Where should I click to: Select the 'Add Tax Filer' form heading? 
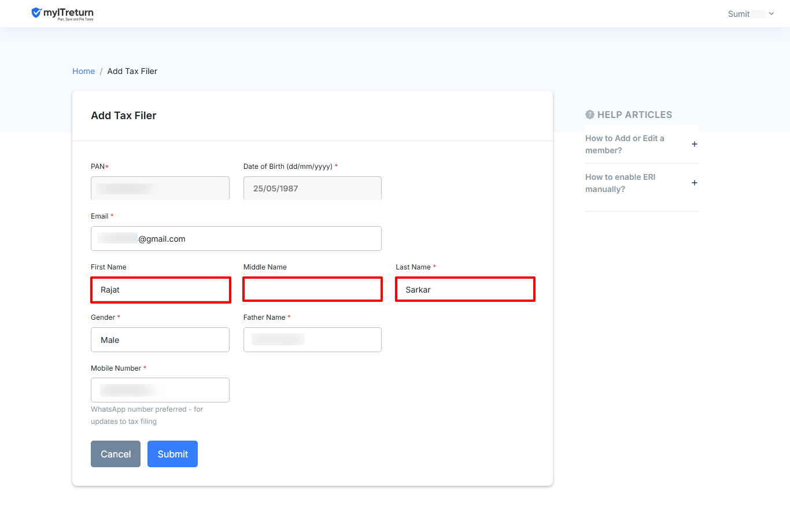(124, 116)
